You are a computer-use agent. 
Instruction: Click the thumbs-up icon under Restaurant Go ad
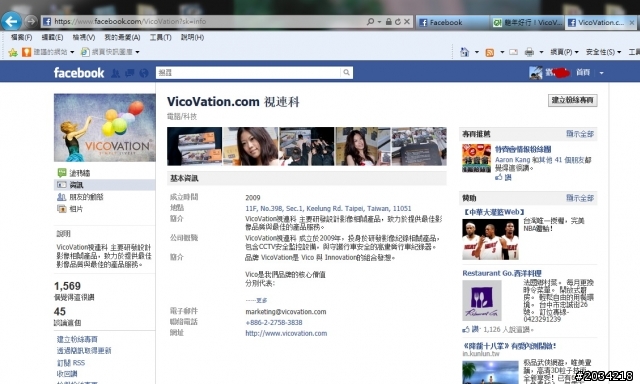(x=466, y=329)
